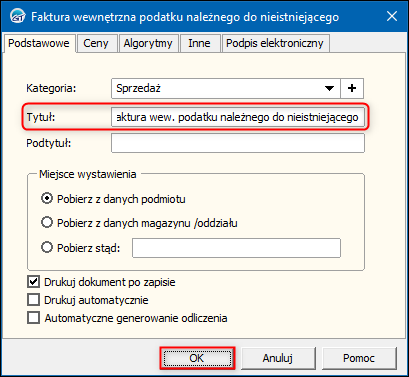Image resolution: width=409 pixels, height=377 pixels.
Task: Open the Algorytmy tab
Action: point(148,43)
